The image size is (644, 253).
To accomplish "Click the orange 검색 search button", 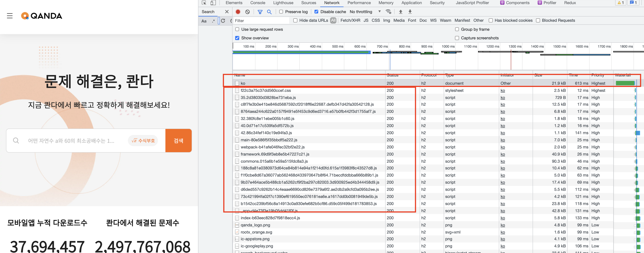I will point(179,141).
